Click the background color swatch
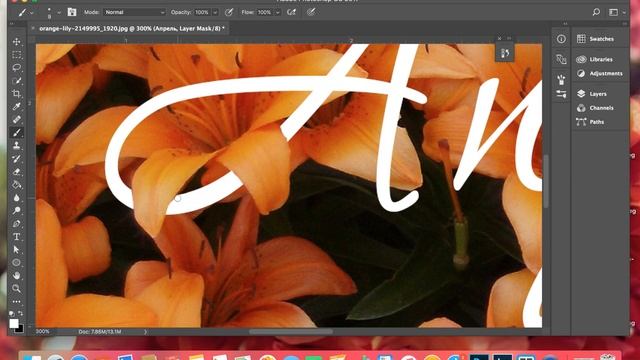The image size is (640, 360). pyautogui.click(x=20, y=329)
